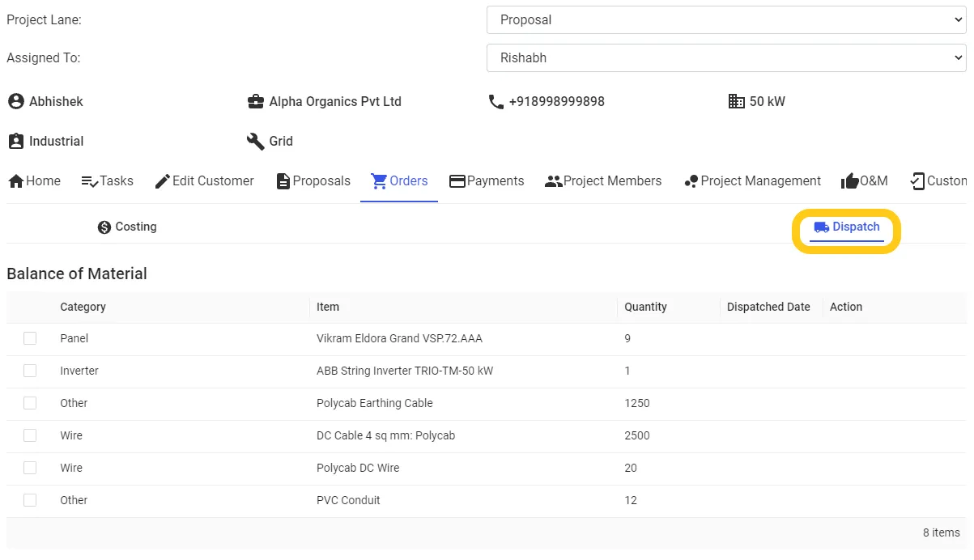The width and height of the screenshot is (974, 560).
Task: Tick the checkbox for the Panel row
Action: [30, 338]
